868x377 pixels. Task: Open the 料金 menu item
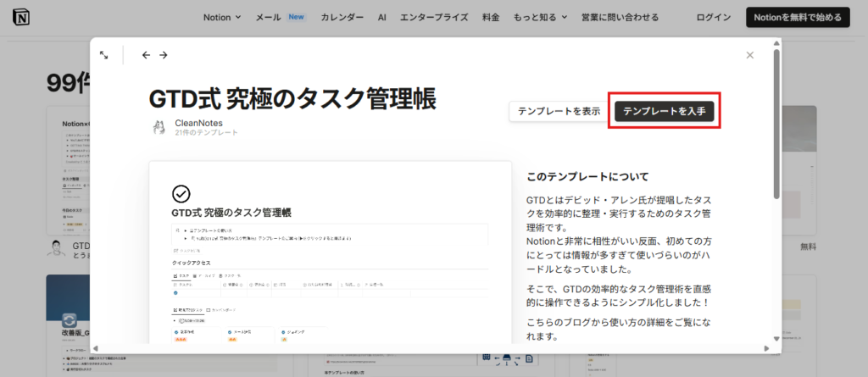491,17
